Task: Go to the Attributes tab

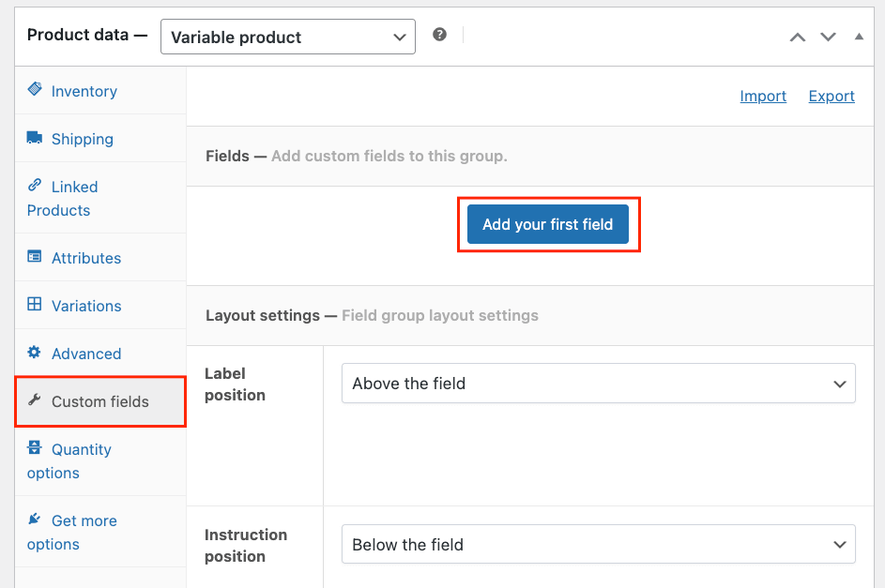Action: pos(100,258)
